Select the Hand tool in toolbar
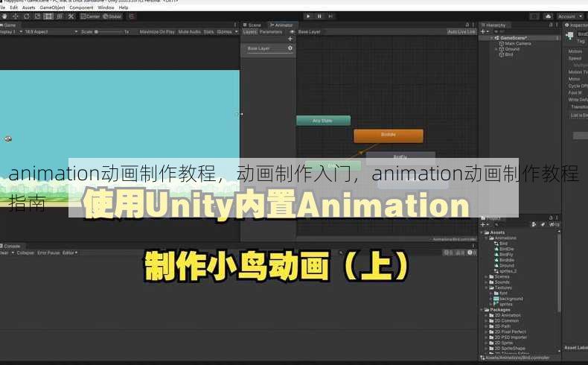588x365 pixels. (4, 16)
